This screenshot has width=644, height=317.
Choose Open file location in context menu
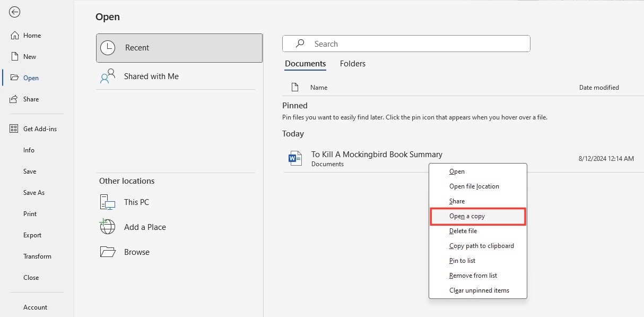click(x=478, y=186)
